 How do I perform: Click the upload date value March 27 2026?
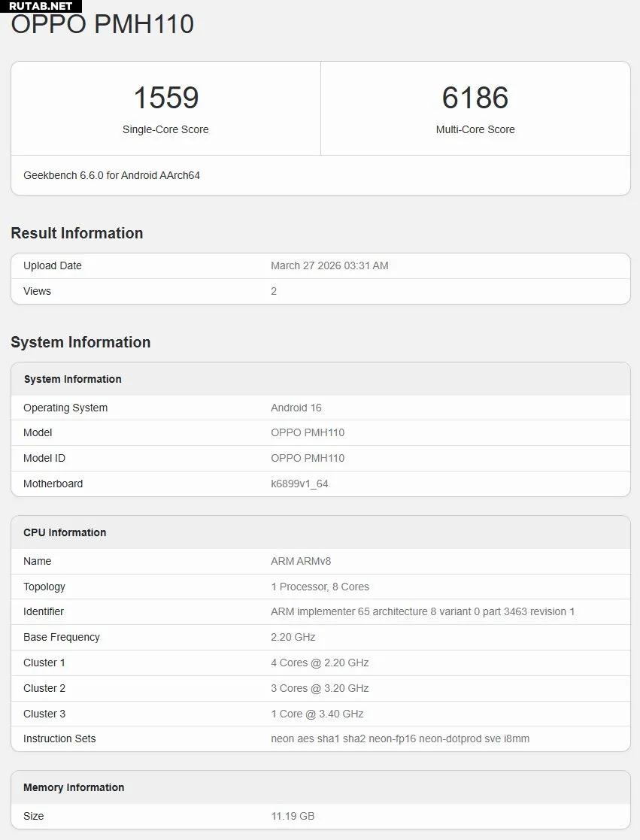click(x=329, y=265)
